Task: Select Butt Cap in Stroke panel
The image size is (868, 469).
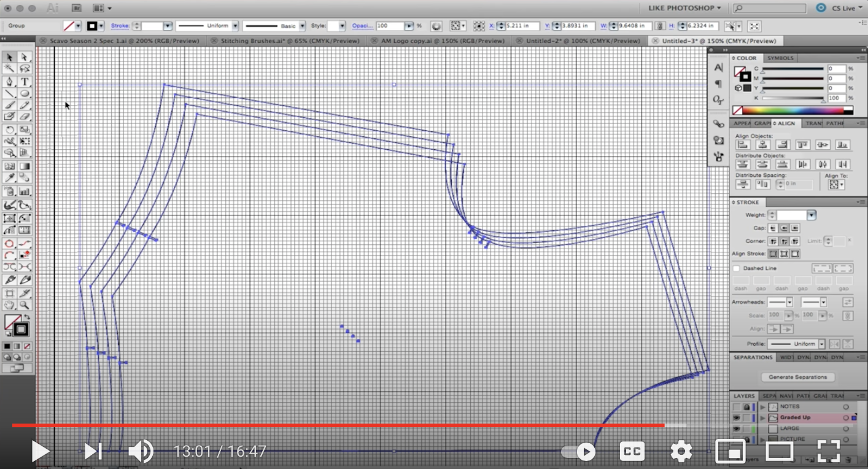Action: pos(773,228)
